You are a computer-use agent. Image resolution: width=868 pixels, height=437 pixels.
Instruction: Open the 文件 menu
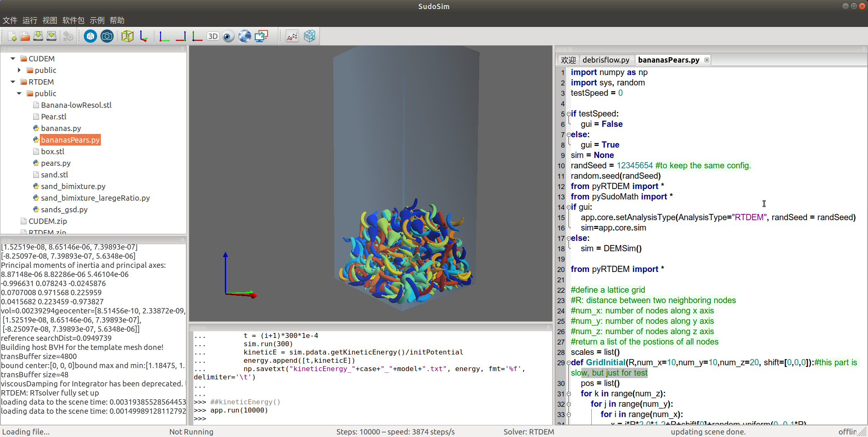tap(10, 20)
